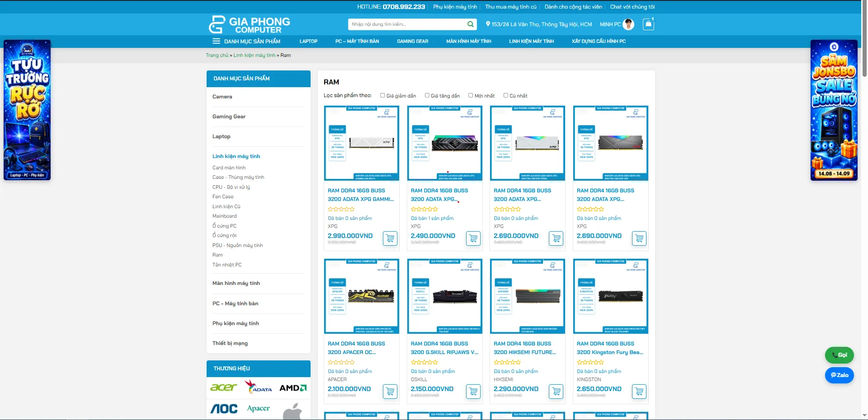Open the PC – MÁY TÍNH BÀN menu
Image resolution: width=868 pixels, height=420 pixels.
pyautogui.click(x=357, y=41)
